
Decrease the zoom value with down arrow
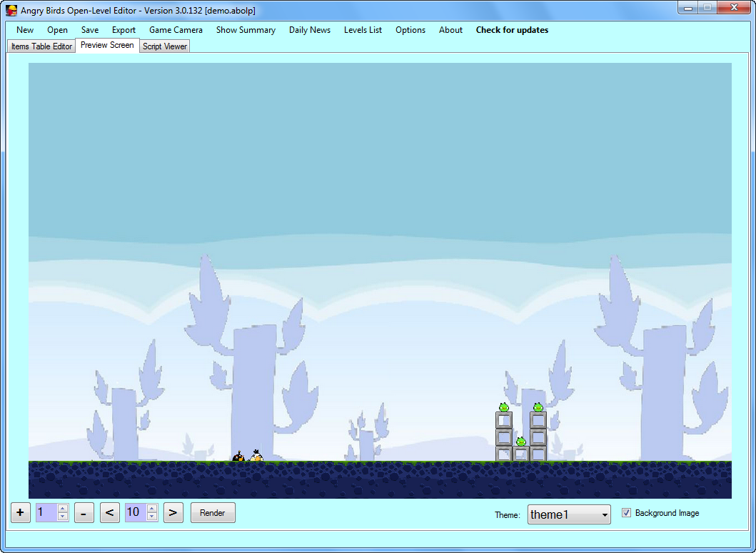[x=63, y=517]
